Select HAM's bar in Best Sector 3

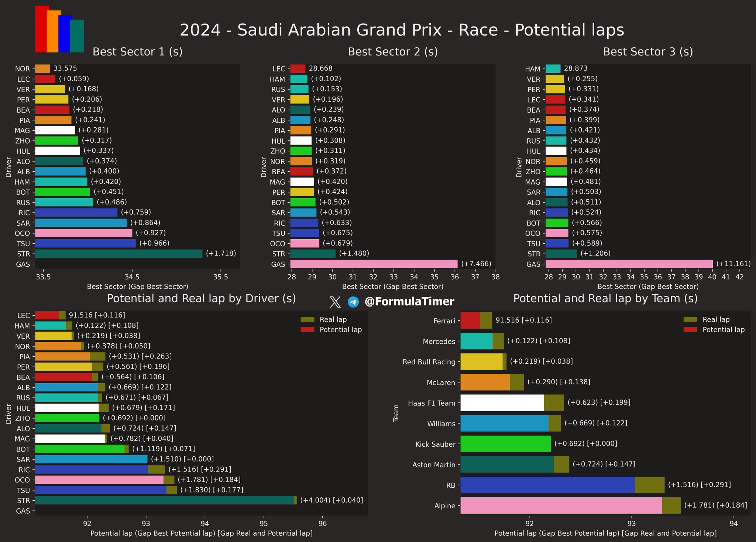553,69
